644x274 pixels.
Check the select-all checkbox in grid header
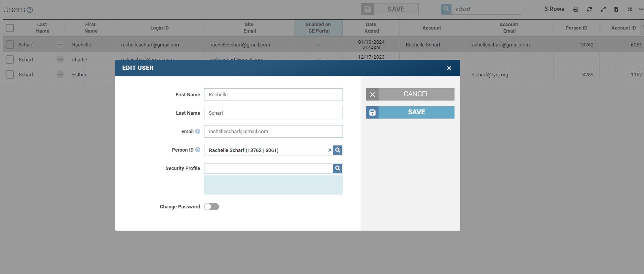(10, 28)
